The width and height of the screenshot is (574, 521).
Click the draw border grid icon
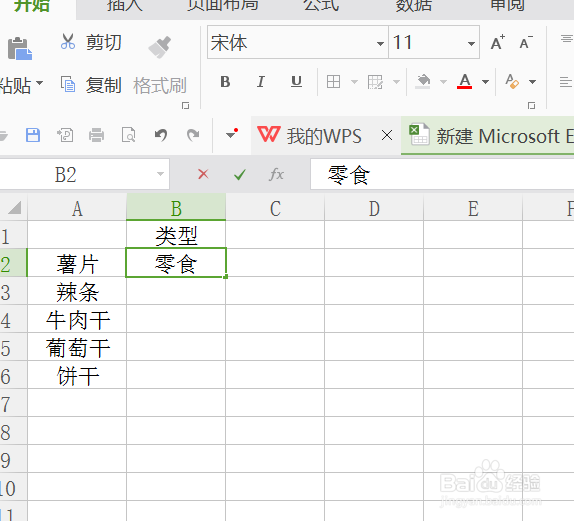[x=375, y=82]
